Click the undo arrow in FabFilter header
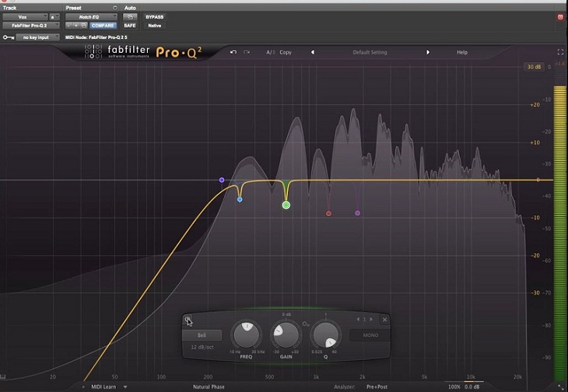The width and height of the screenshot is (568, 392). click(233, 52)
